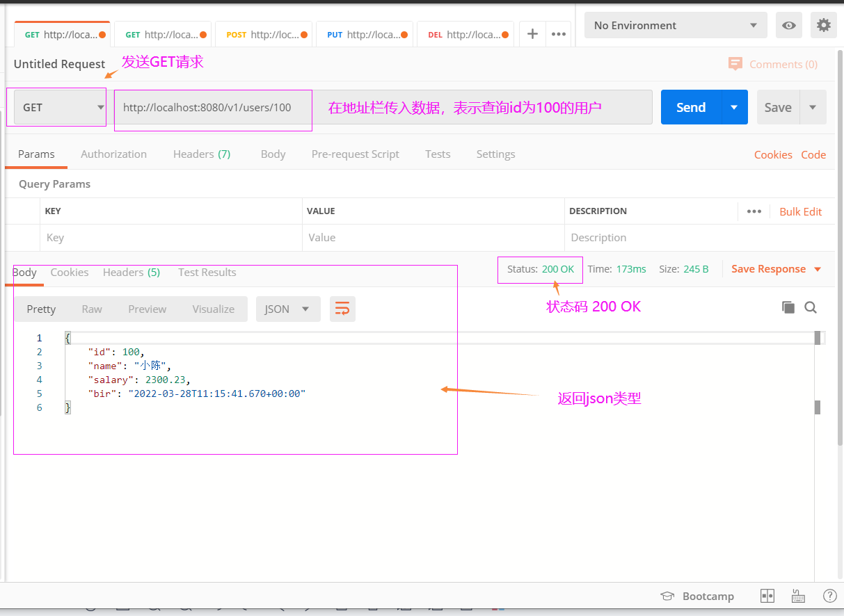Toggle word wrap icon in response toolbar

[342, 309]
